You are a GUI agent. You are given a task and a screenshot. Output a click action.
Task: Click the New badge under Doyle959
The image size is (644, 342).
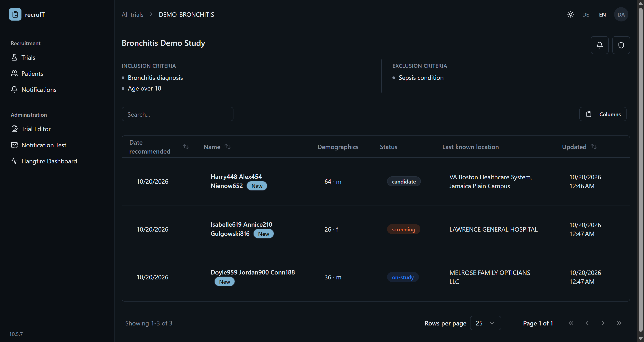coord(225,281)
